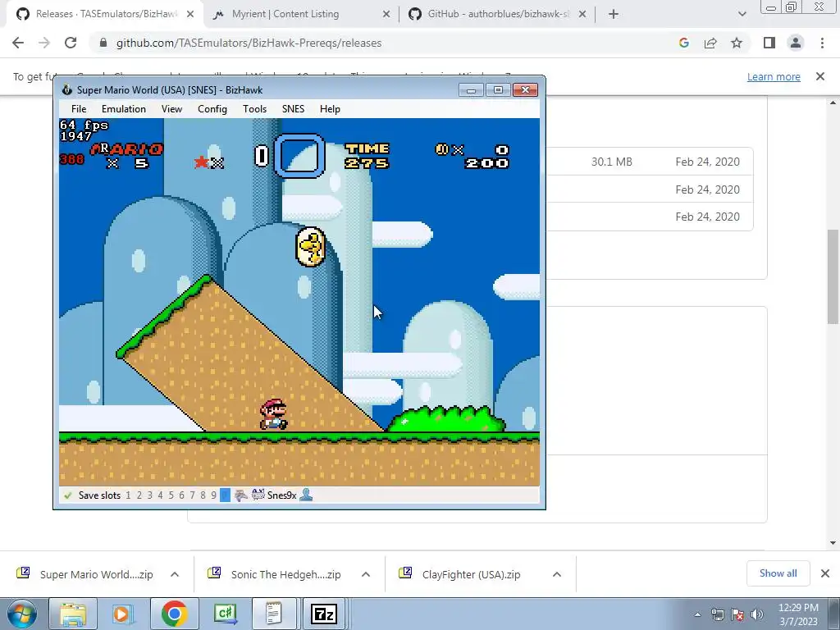Select save slot 8

[203, 495]
